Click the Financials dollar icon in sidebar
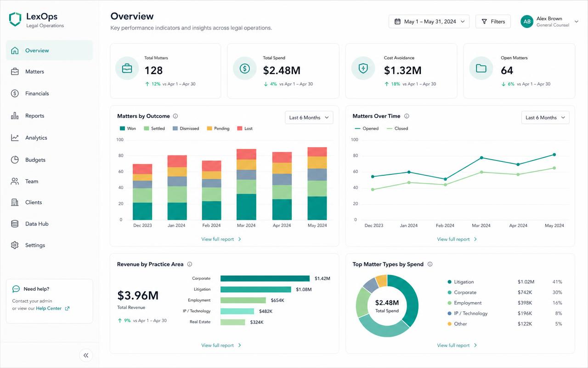This screenshot has height=368, width=588. (x=15, y=93)
